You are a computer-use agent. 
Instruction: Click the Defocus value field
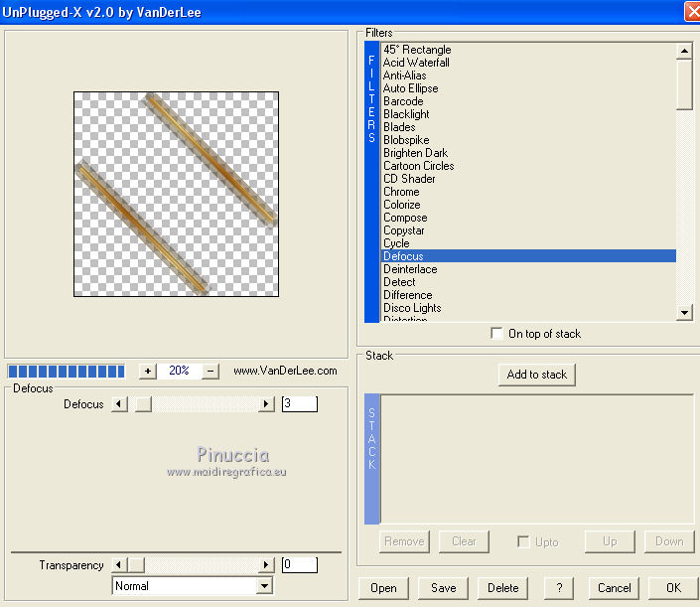[300, 404]
